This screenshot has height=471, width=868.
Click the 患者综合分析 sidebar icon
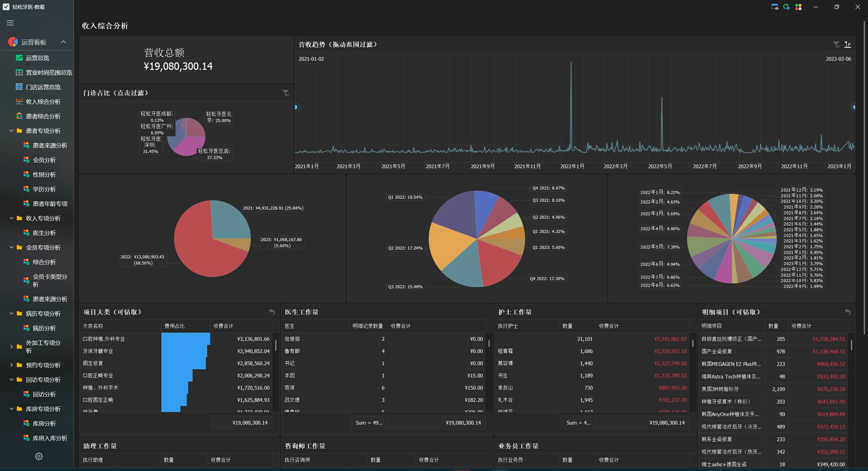click(19, 116)
